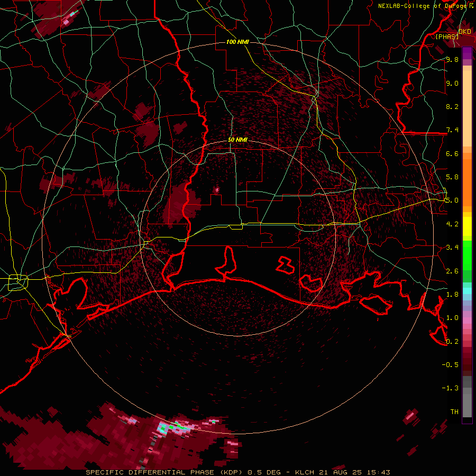Click the '[PHAS]' label above the color scale
The width and height of the screenshot is (476, 476).
click(x=447, y=36)
